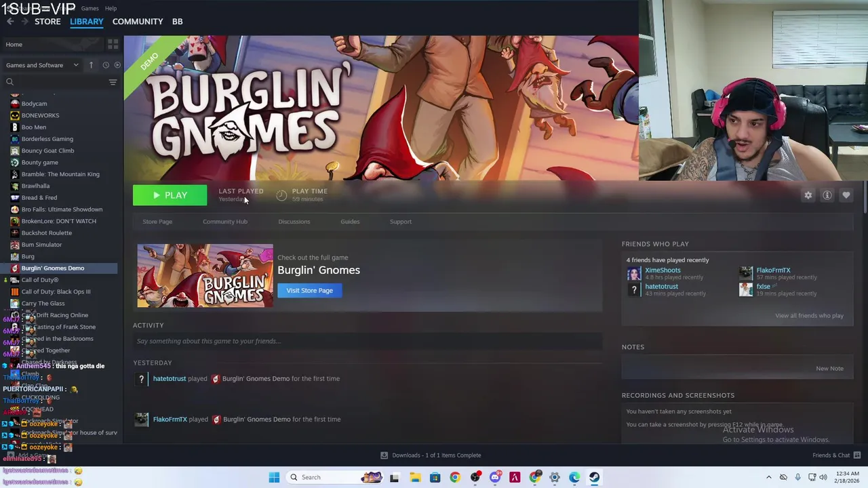Viewport: 868px width, 488px height.
Task: Select Burg in the game list
Action: (28, 256)
